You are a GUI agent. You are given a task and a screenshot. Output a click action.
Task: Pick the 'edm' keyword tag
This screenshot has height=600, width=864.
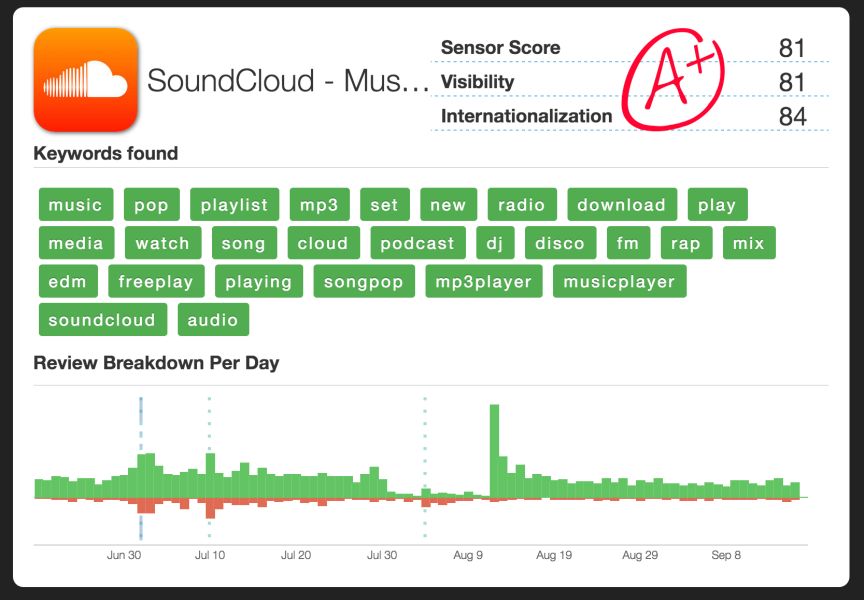pos(67,282)
